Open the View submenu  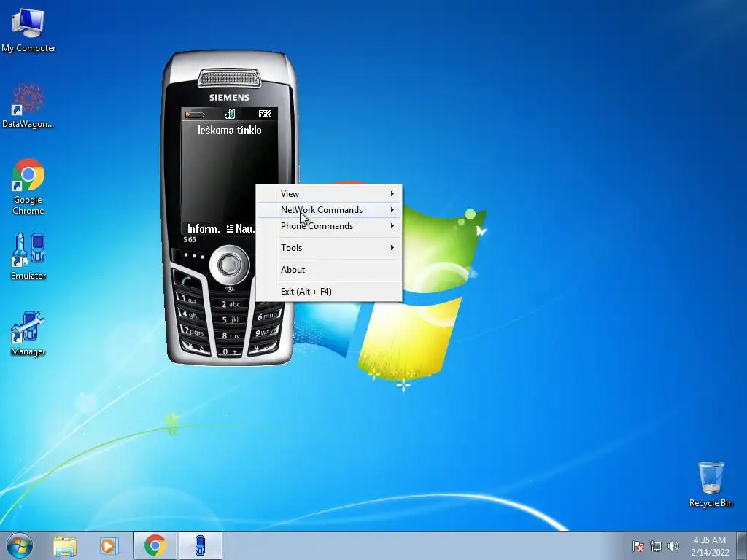click(329, 194)
